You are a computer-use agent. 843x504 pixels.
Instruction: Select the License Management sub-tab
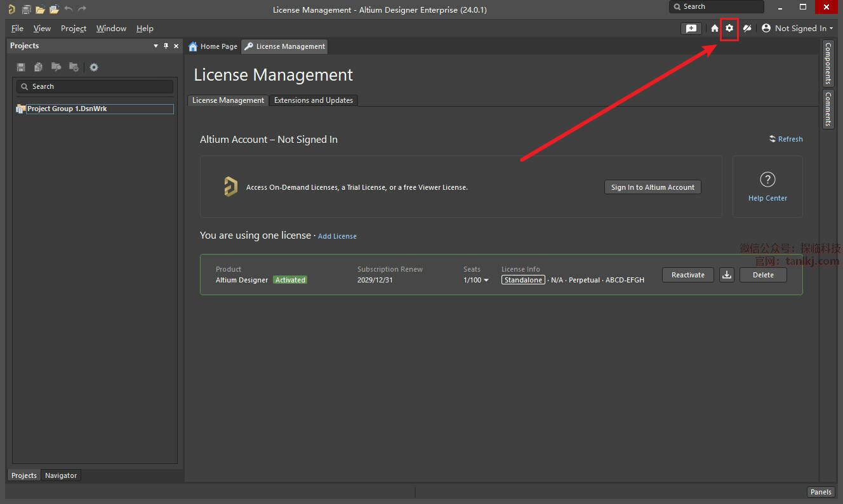pyautogui.click(x=229, y=100)
